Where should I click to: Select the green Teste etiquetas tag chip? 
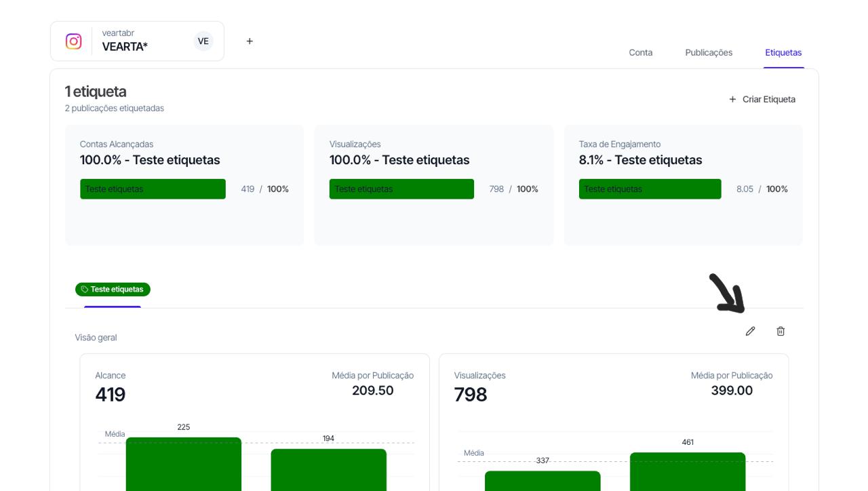click(x=113, y=290)
